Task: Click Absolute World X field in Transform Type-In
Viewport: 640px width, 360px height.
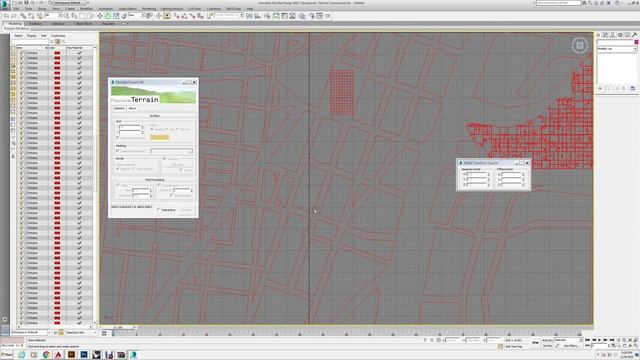Action: point(476,174)
